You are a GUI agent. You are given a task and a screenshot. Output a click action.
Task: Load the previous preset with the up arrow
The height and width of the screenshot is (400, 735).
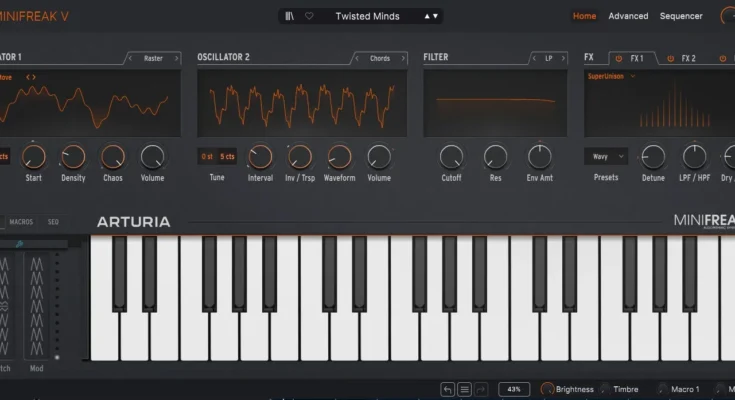click(x=427, y=16)
